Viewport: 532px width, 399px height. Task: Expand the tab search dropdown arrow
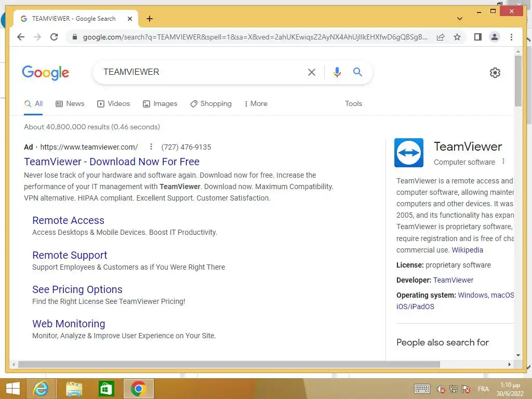(x=460, y=19)
